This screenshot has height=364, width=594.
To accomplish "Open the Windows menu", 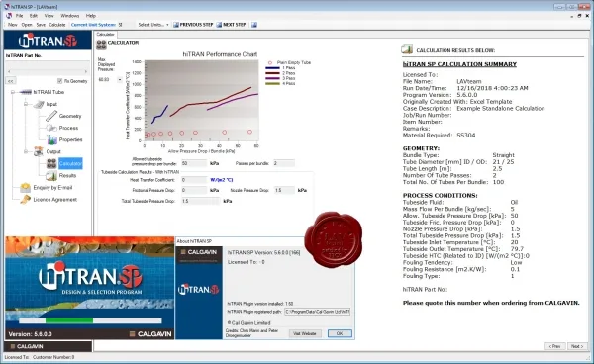I will coord(70,16).
